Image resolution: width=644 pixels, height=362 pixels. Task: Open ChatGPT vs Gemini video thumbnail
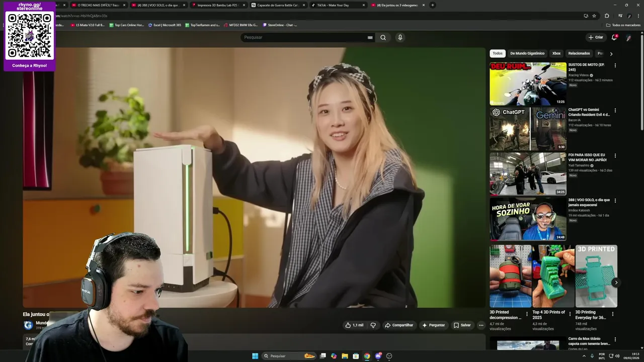(x=528, y=129)
